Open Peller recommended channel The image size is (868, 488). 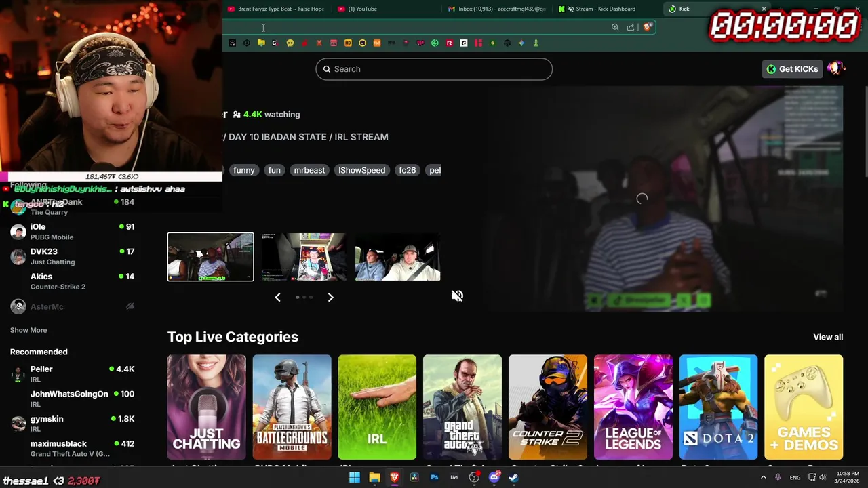point(72,374)
